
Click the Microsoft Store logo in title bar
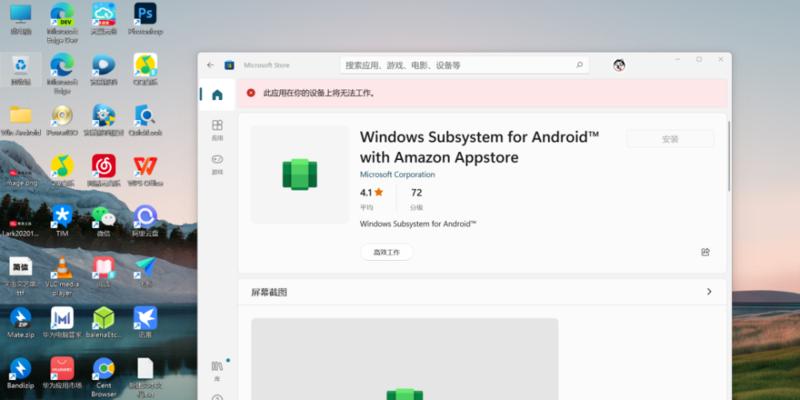[230, 65]
